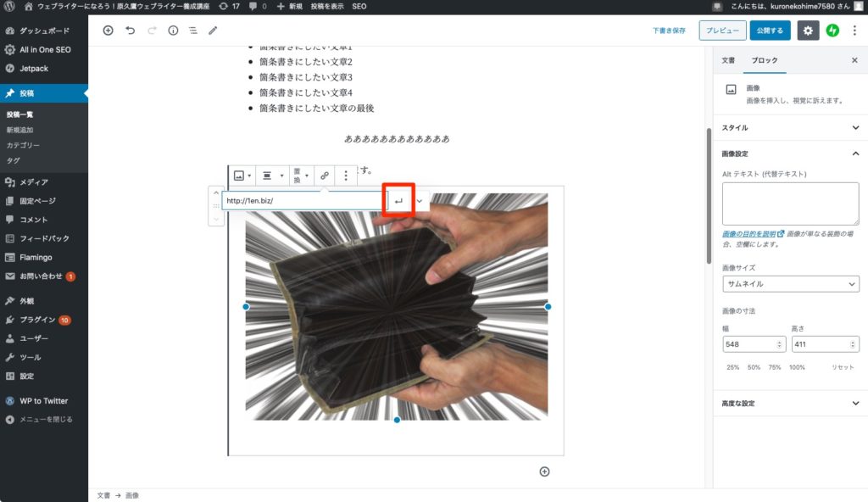
Task: Open タグ submenu item
Action: [13, 160]
